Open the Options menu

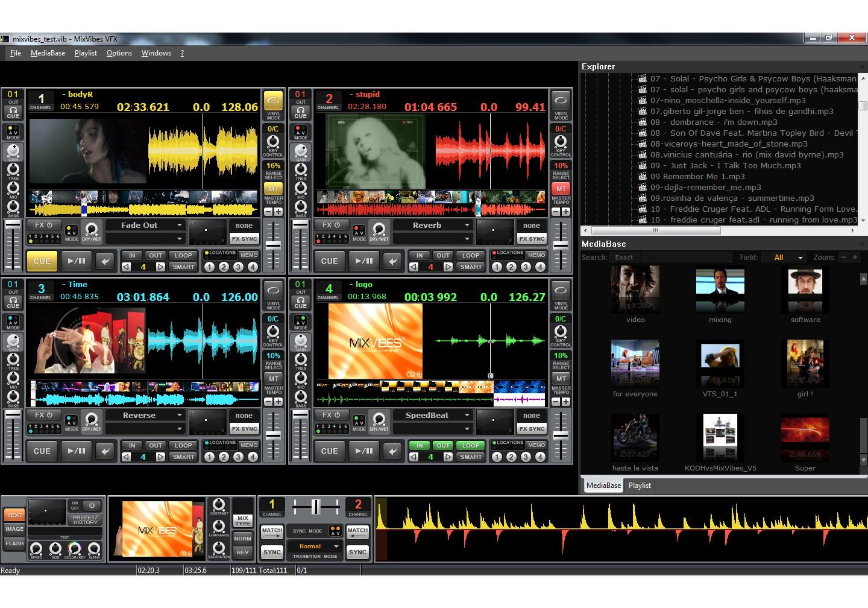[x=119, y=53]
